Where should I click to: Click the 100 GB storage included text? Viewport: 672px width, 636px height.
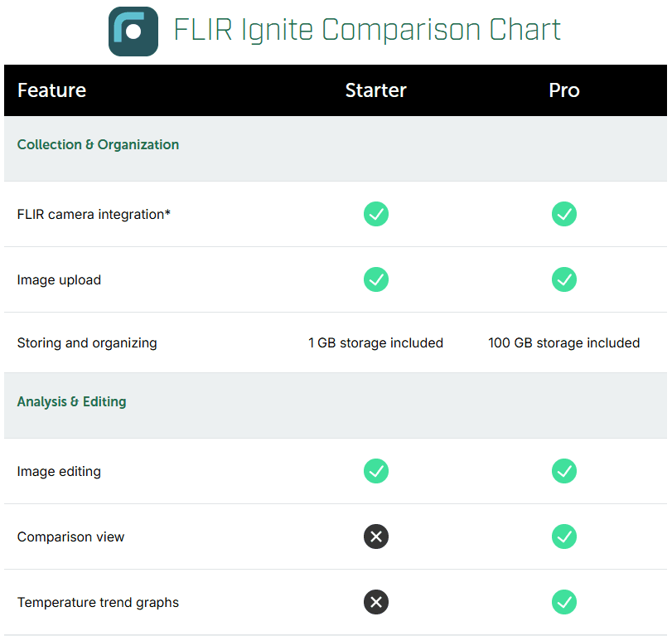point(564,342)
